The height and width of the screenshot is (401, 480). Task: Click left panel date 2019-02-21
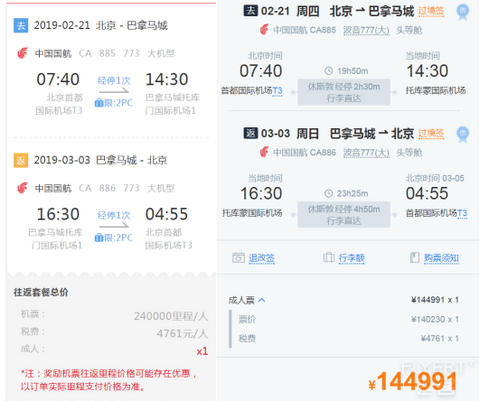click(62, 26)
